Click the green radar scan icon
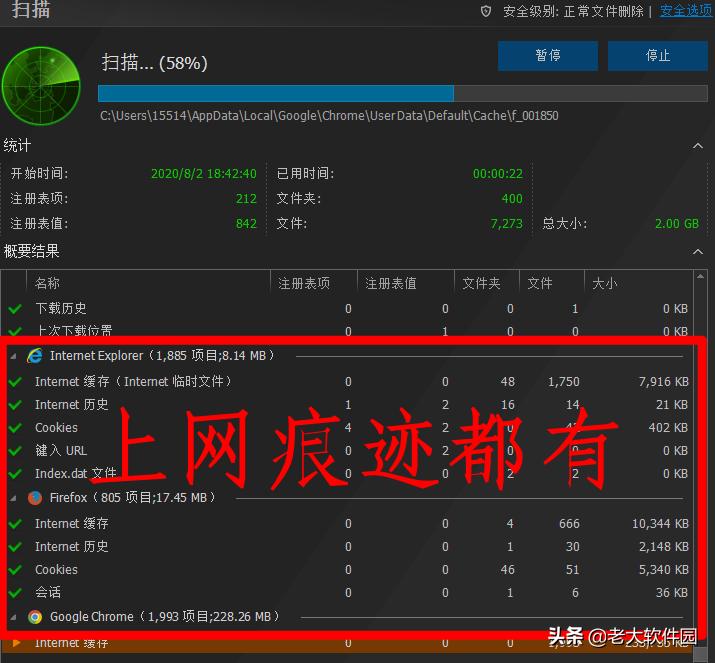715x663 pixels. tap(41, 86)
